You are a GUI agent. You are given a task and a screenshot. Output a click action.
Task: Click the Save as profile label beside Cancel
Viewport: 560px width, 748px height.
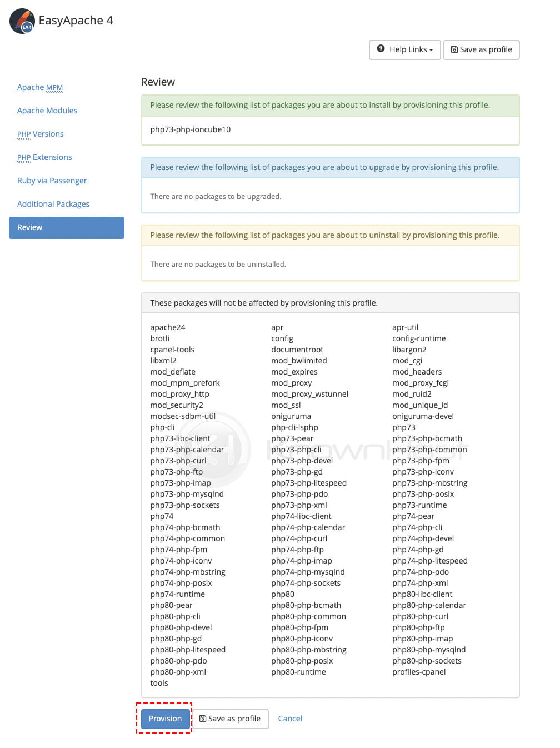[234, 719]
